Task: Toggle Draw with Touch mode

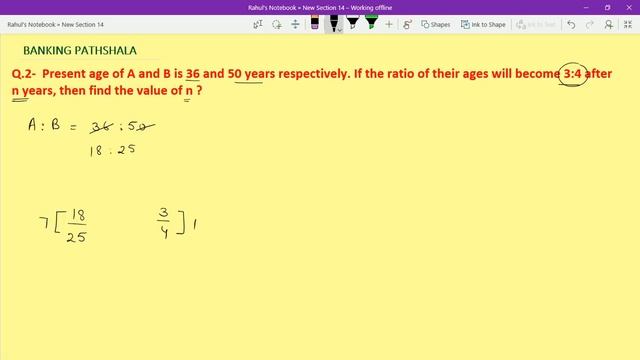Action: (x=407, y=24)
